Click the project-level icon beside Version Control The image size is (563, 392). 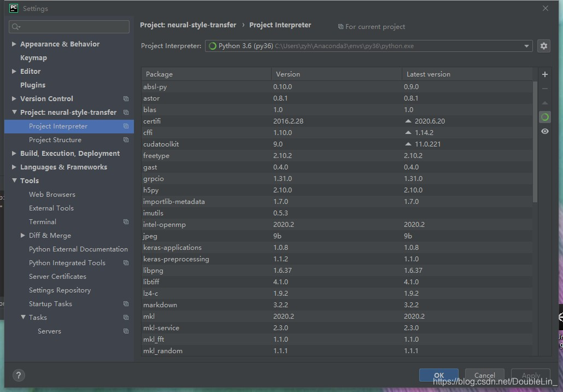[x=126, y=99]
